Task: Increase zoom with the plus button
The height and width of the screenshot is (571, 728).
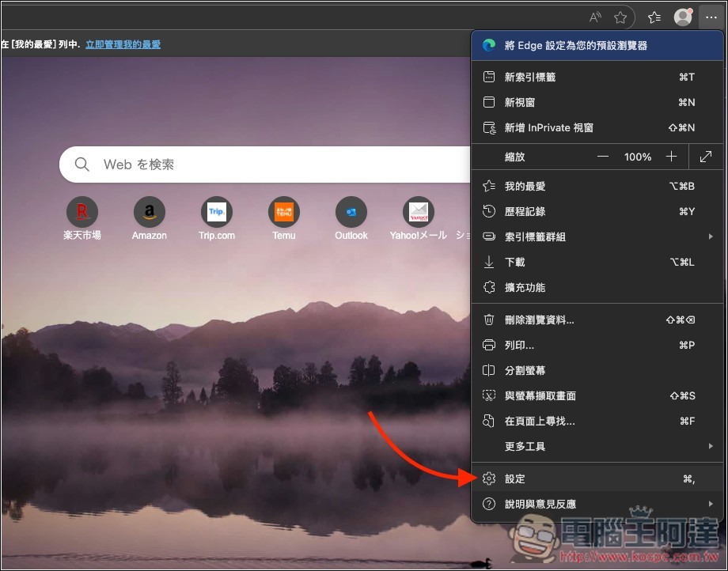Action: (x=671, y=157)
